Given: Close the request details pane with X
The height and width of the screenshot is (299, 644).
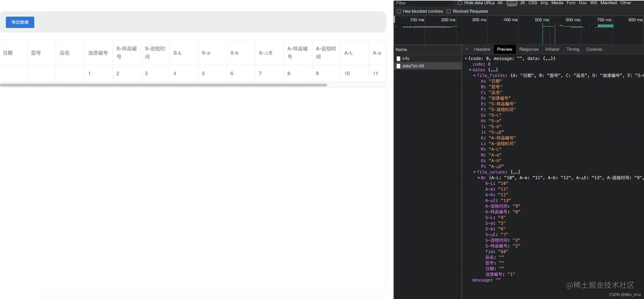Looking at the screenshot, I should click(x=467, y=49).
